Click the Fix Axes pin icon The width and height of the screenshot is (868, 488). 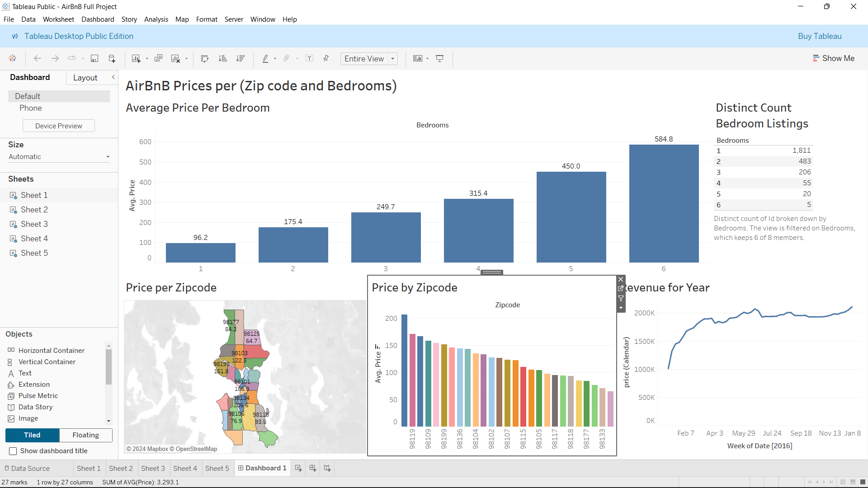pos(326,58)
